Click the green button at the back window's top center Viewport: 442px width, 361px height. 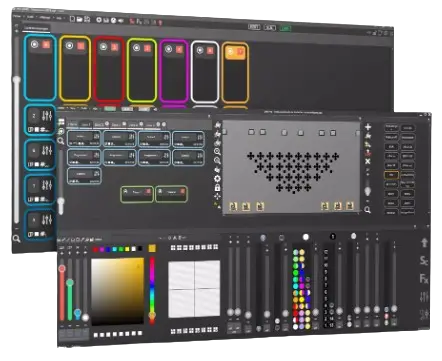click(x=285, y=28)
